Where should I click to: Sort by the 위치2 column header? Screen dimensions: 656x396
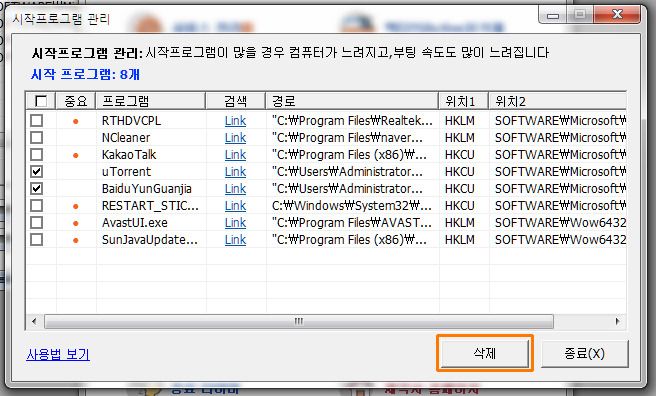[558, 101]
